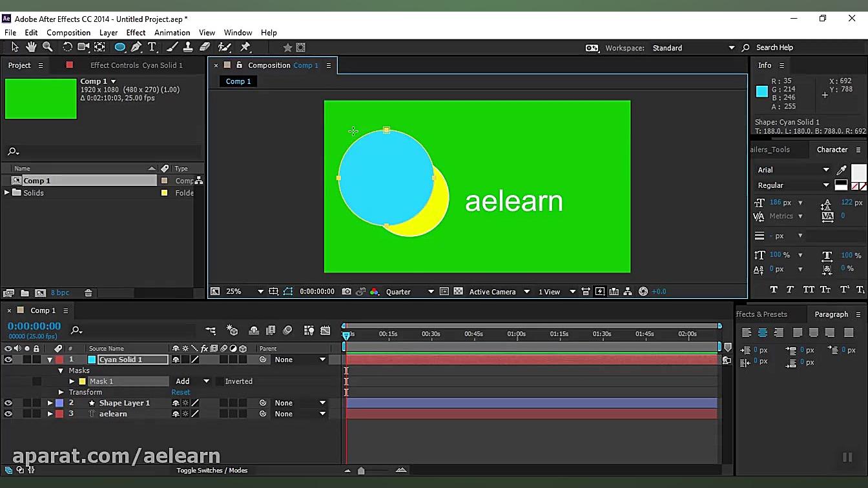868x488 pixels.
Task: Open the Active Camera view dropdown
Action: (x=499, y=292)
